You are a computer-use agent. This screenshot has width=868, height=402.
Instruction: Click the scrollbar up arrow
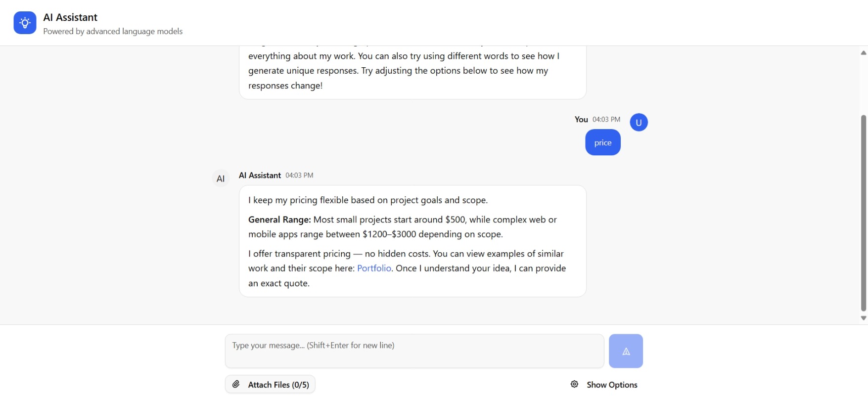tap(864, 52)
